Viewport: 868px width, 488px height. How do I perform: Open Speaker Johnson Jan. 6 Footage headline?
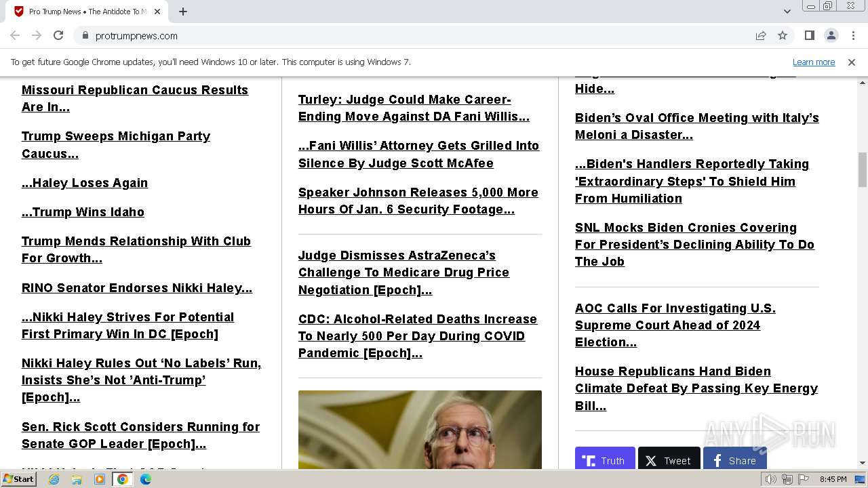coord(418,201)
